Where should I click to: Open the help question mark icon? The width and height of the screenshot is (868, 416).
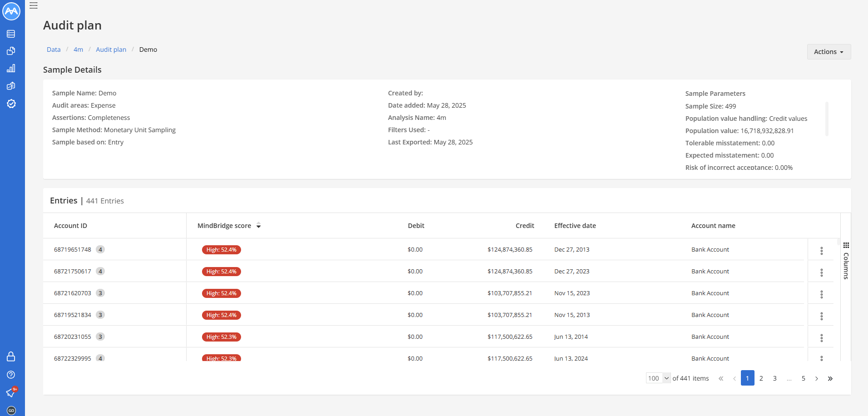(x=11, y=374)
